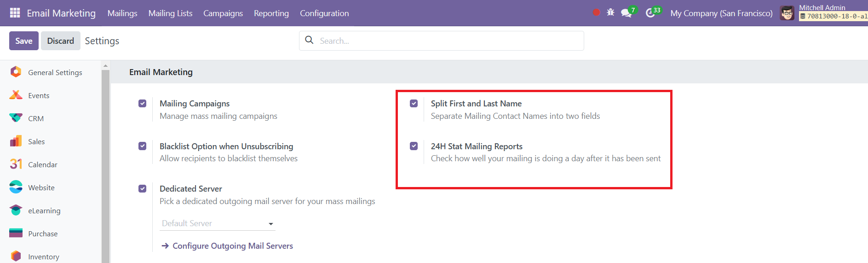Image resolution: width=868 pixels, height=263 pixels.
Task: Click the Mailing Campaigns setting label
Action: pos(195,104)
